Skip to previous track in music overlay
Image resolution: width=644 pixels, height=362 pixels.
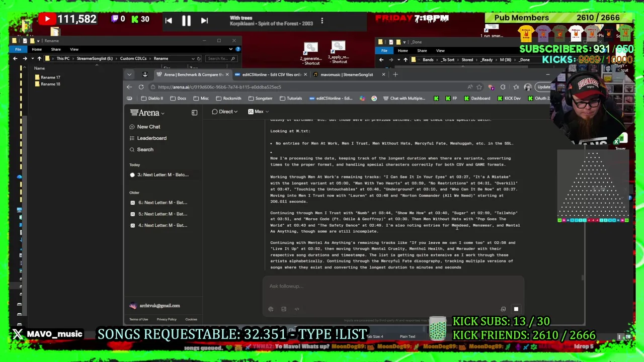tap(169, 21)
